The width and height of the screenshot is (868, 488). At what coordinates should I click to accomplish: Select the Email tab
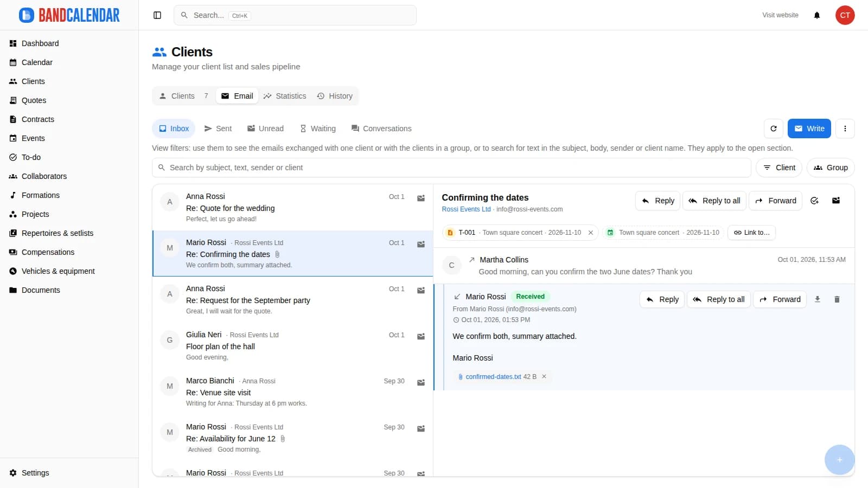(x=237, y=96)
